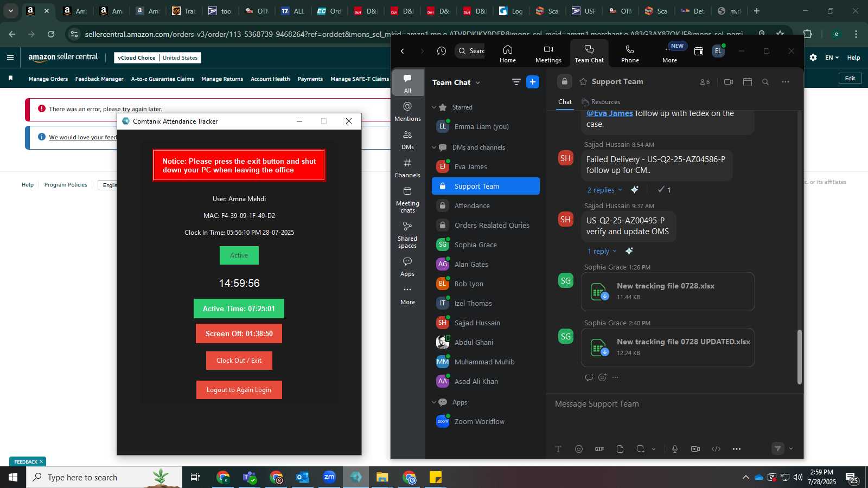
Task: Record an audio message
Action: coord(675,449)
